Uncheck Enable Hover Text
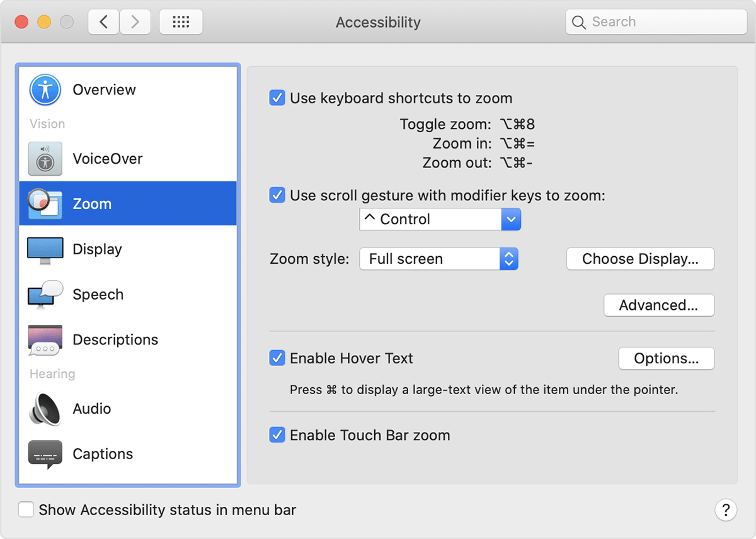This screenshot has height=539, width=756. 277,358
